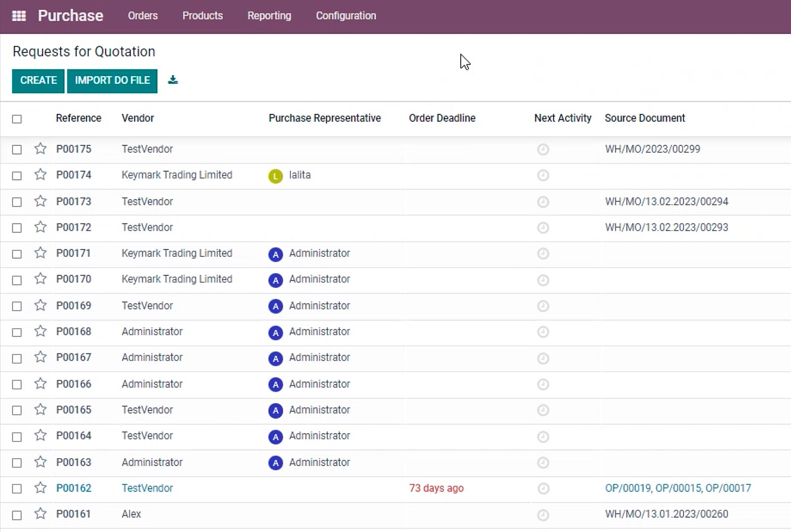Sort by the Vendor column header
Viewport: 791px width, 532px height.
click(x=138, y=118)
